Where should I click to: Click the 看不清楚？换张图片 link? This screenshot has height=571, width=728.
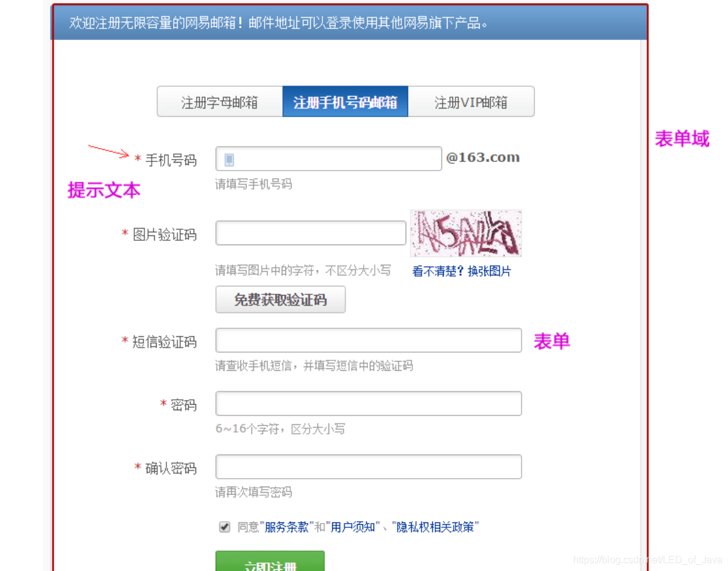pyautogui.click(x=462, y=272)
